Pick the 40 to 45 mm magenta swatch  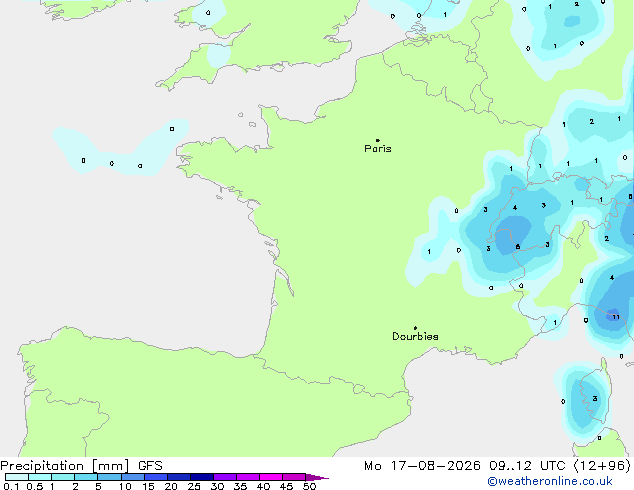click(x=271, y=477)
